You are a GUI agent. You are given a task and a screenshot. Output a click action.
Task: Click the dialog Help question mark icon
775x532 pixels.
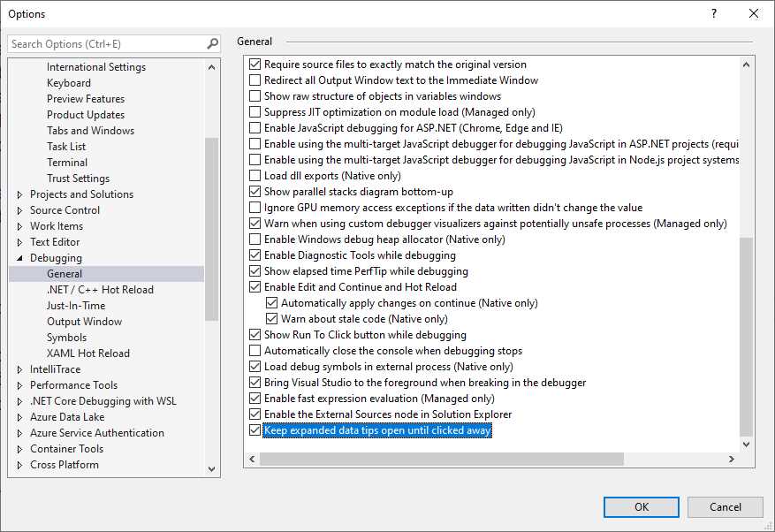712,13
